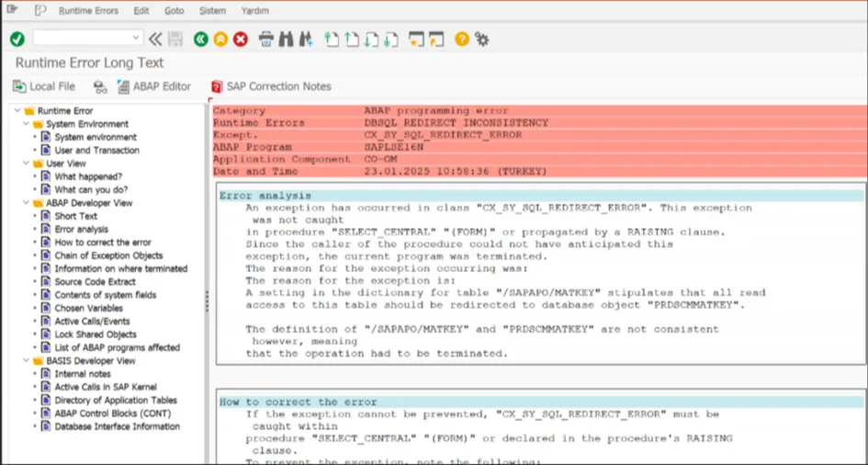868x465 pixels.
Task: Click the yellow Exit button icon
Action: (x=220, y=39)
